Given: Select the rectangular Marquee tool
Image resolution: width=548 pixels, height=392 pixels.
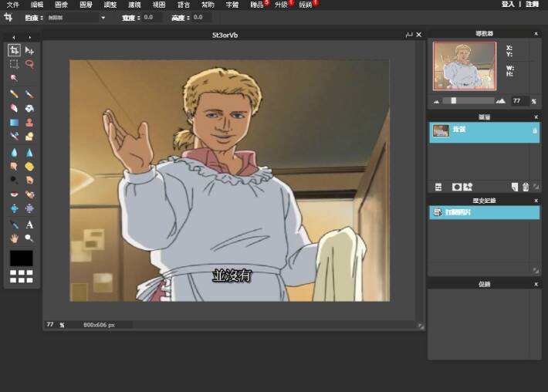Looking at the screenshot, I should [x=14, y=64].
